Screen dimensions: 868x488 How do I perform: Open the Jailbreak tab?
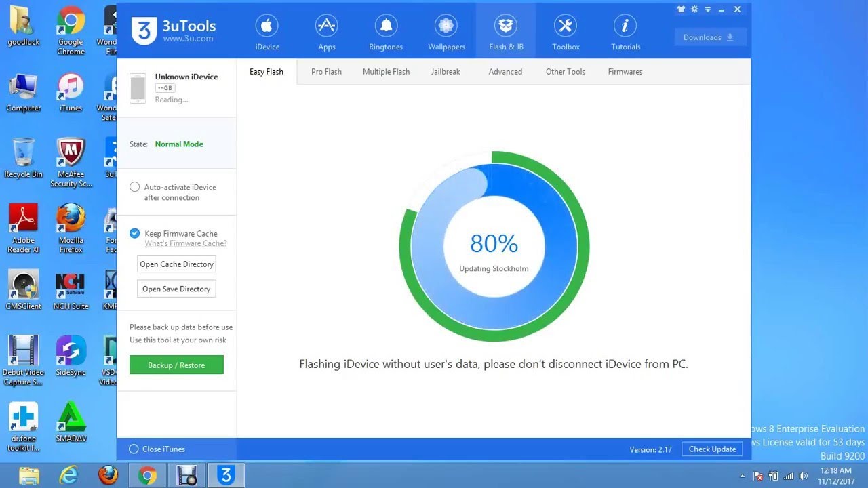click(446, 72)
